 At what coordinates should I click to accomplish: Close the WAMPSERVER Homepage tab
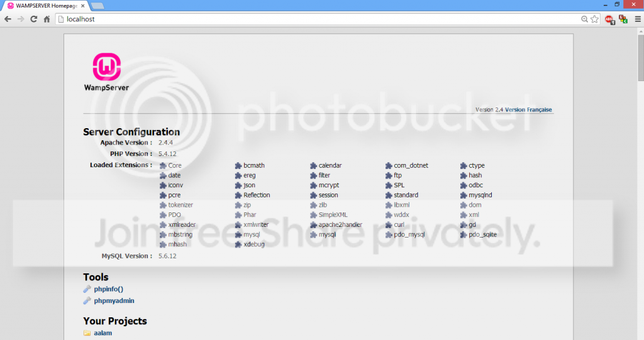[x=83, y=6]
